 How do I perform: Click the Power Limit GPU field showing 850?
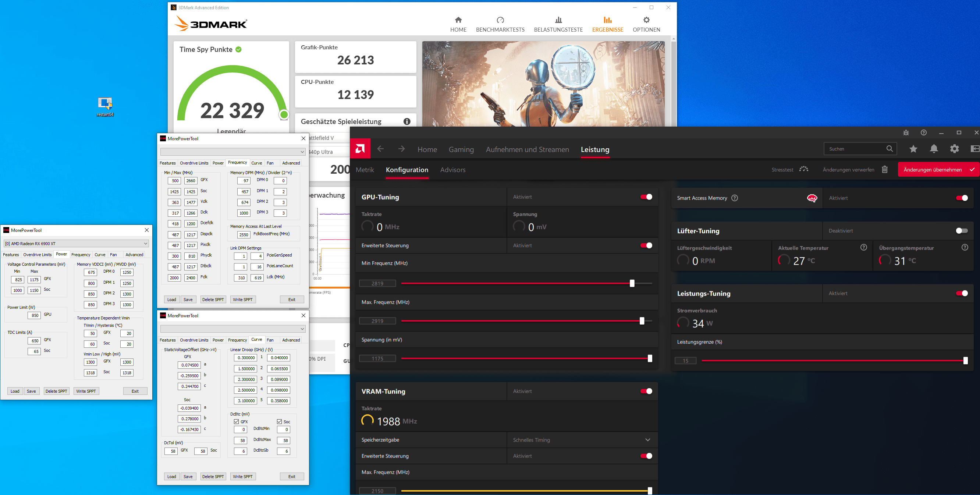[x=34, y=315]
